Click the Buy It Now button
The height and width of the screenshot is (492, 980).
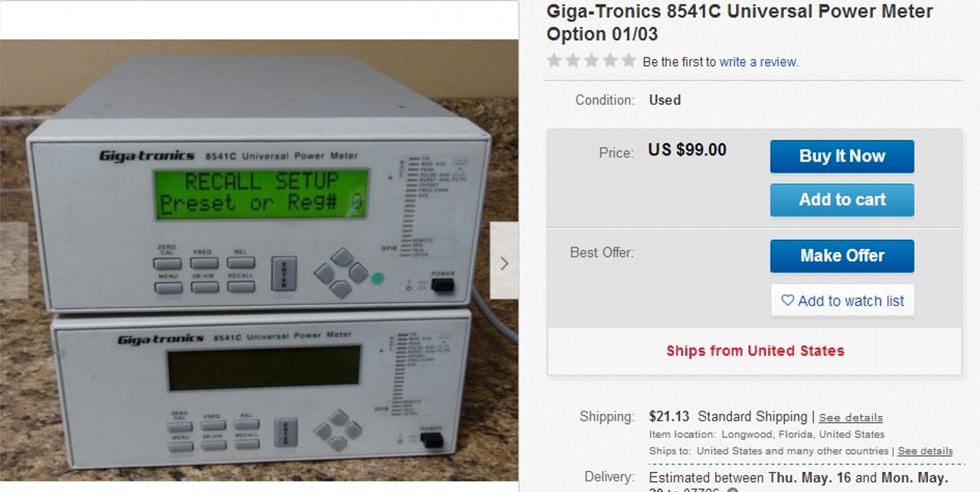tap(842, 156)
